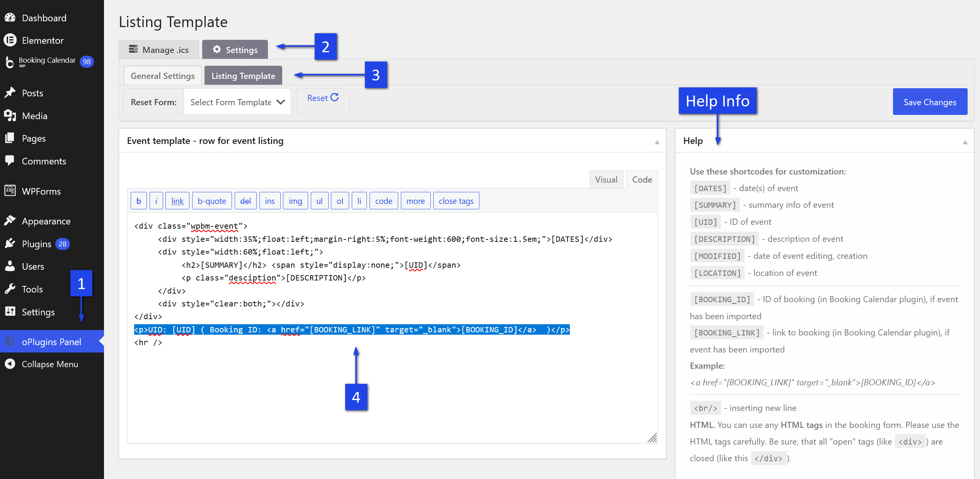This screenshot has height=479, width=980.
Task: Open the WPForms menu item
Action: click(52, 191)
